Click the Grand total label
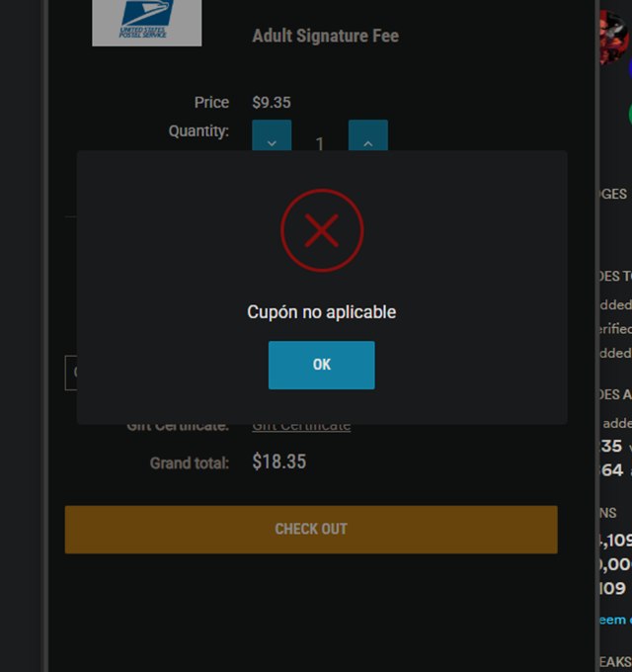 point(190,462)
